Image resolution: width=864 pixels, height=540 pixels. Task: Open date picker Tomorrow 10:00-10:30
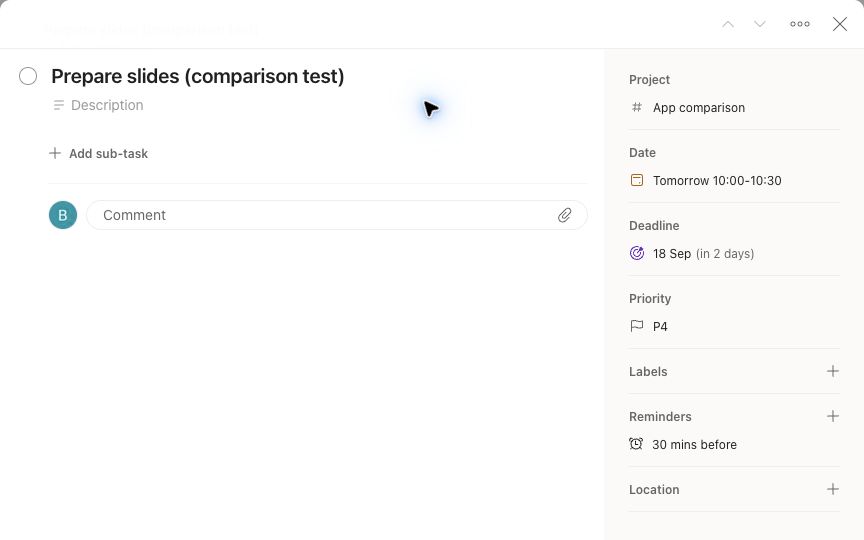point(717,181)
